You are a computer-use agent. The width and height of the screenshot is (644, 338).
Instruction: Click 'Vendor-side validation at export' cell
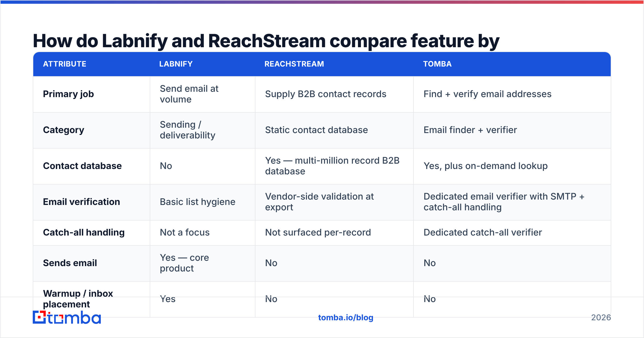pyautogui.click(x=319, y=202)
